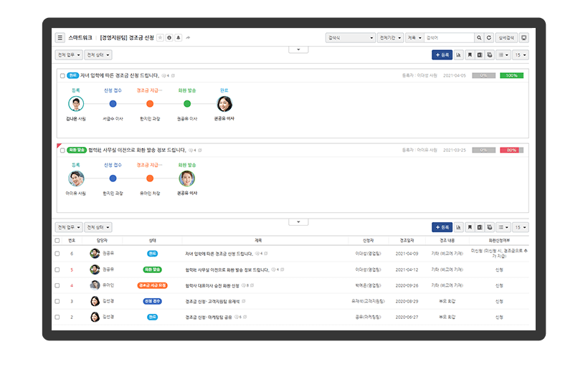
Task: Sort by the 상태 column header
Action: (152, 240)
